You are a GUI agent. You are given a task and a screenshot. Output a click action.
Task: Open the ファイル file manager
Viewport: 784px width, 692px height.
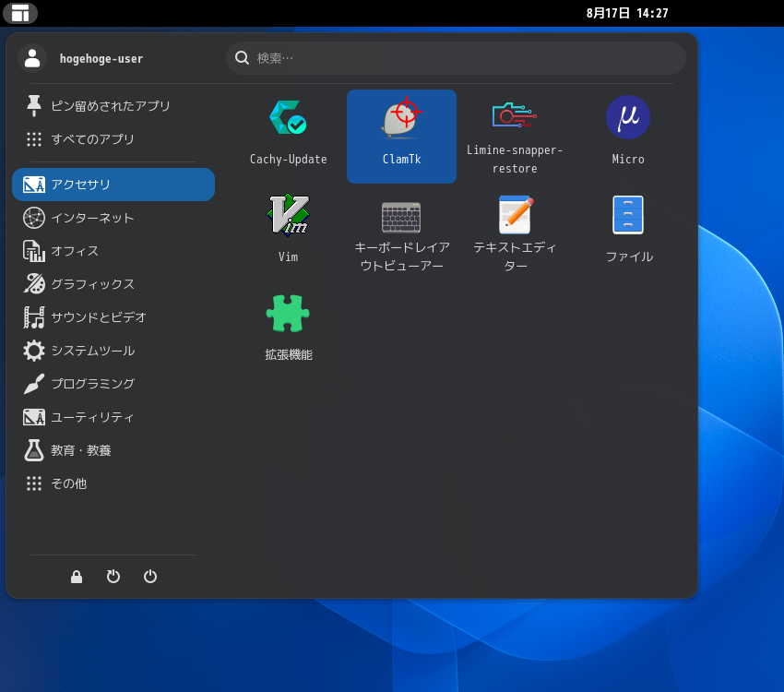(x=628, y=233)
